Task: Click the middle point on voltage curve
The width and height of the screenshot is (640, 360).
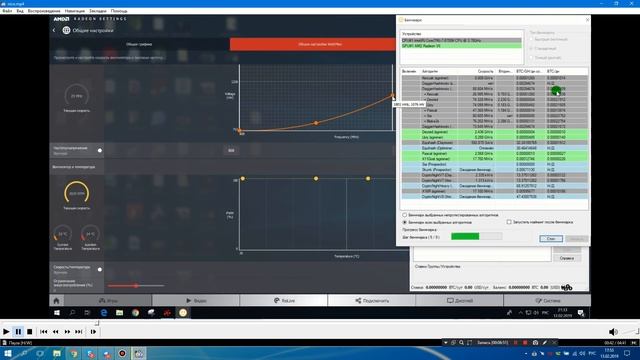Action: click(x=316, y=123)
